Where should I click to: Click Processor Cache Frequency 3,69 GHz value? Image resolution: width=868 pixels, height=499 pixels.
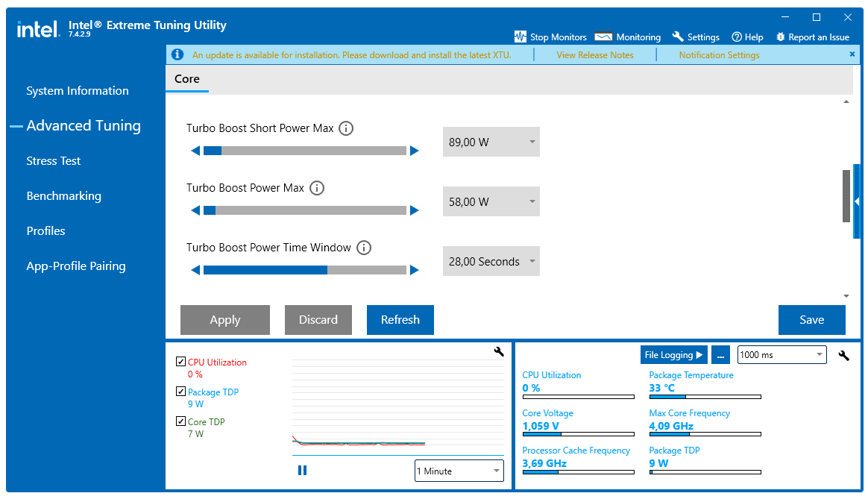(x=544, y=463)
